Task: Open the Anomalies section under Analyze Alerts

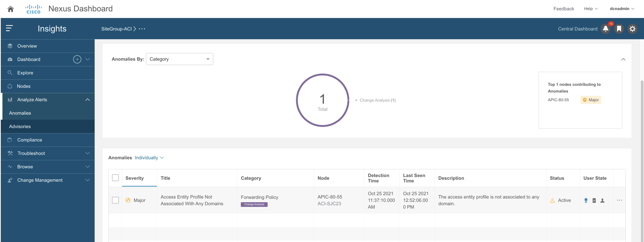Action: click(20, 113)
